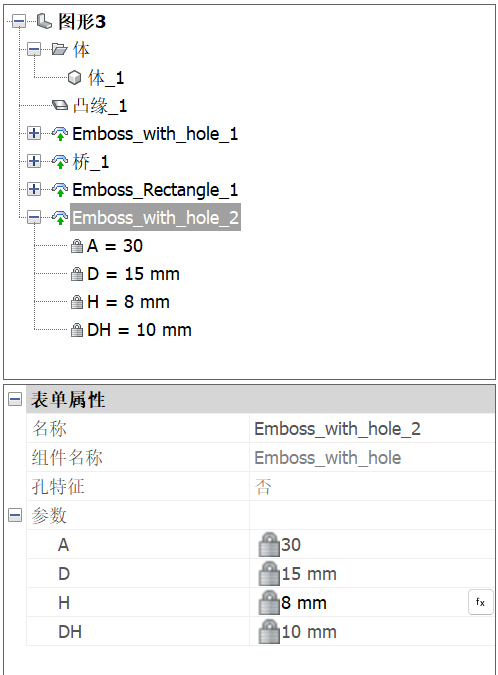Viewport: 498px width, 675px height.
Task: Click the 凸缘_1 flange icon
Action: 59,105
